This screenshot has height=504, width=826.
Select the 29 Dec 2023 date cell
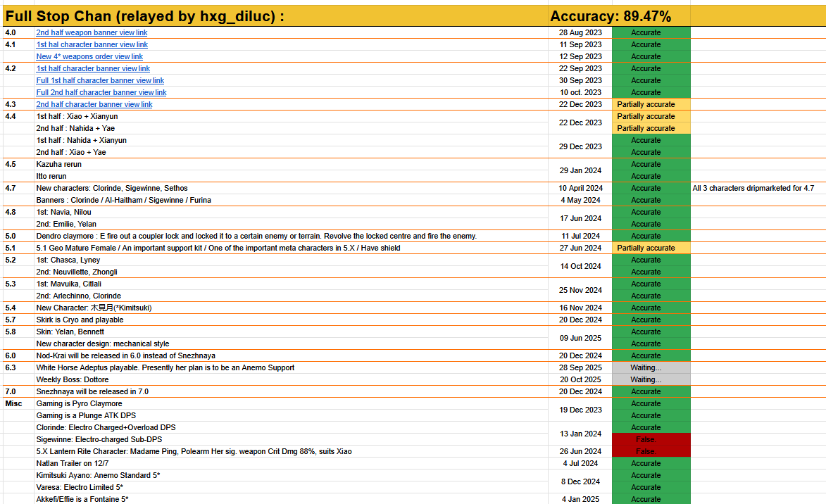[x=580, y=146]
